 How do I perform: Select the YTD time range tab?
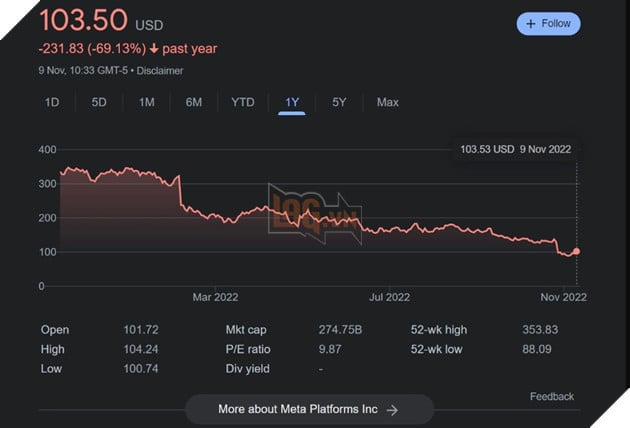pos(243,102)
